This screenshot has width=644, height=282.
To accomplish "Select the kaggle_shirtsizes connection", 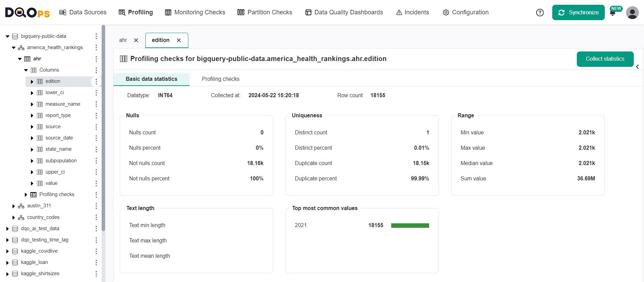I will click(40, 273).
